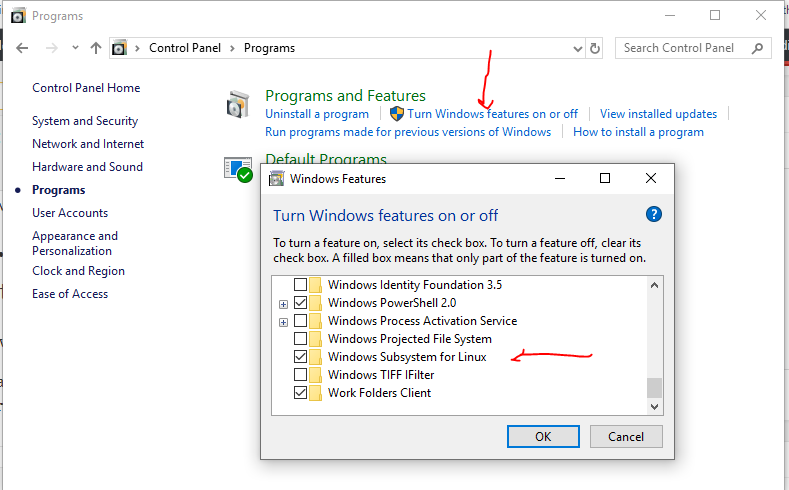Click the search magnifier icon
The width and height of the screenshot is (789, 490).
(x=757, y=48)
